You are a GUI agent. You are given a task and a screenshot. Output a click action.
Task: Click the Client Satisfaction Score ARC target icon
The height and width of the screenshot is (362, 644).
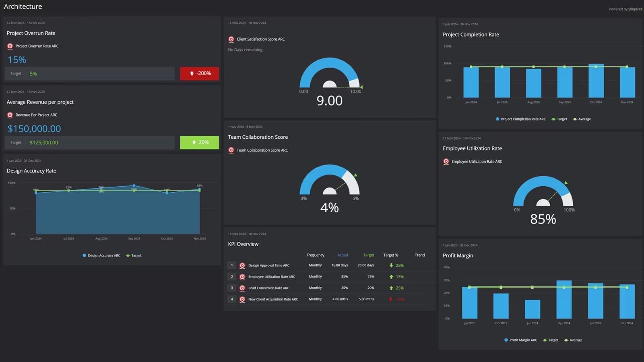coord(231,39)
